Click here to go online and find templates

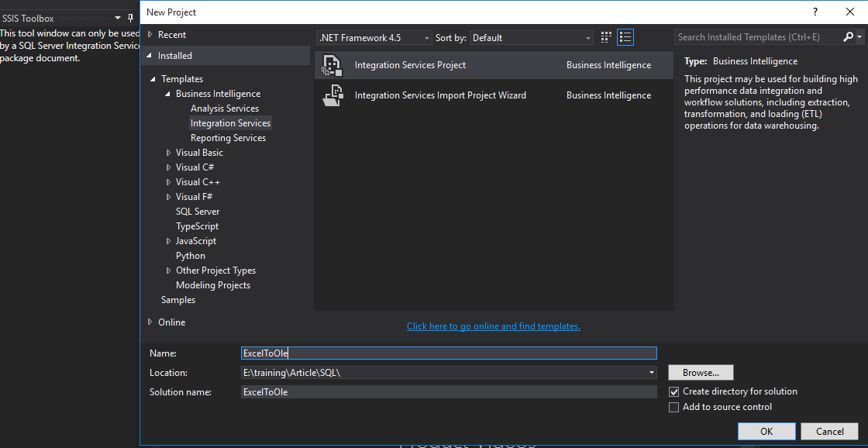(x=494, y=326)
